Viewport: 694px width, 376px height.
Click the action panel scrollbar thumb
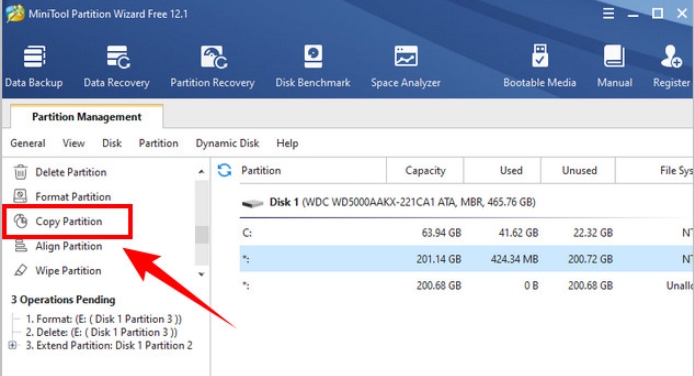tap(201, 234)
